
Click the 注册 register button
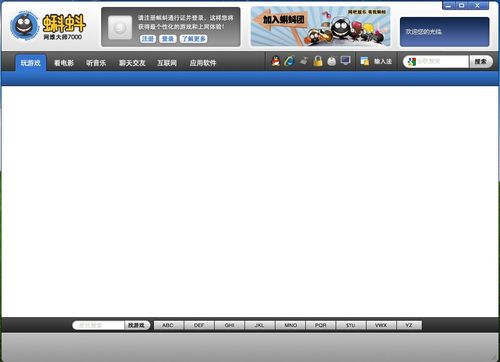(x=148, y=39)
